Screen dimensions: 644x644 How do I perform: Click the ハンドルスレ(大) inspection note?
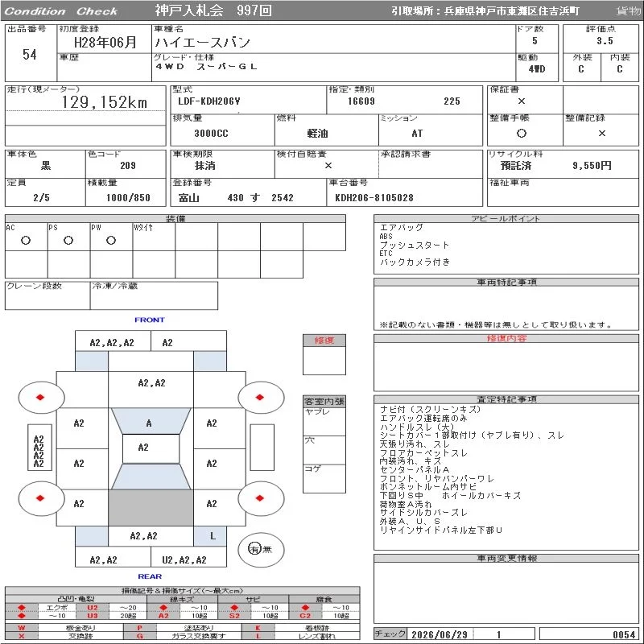pyautogui.click(x=417, y=427)
